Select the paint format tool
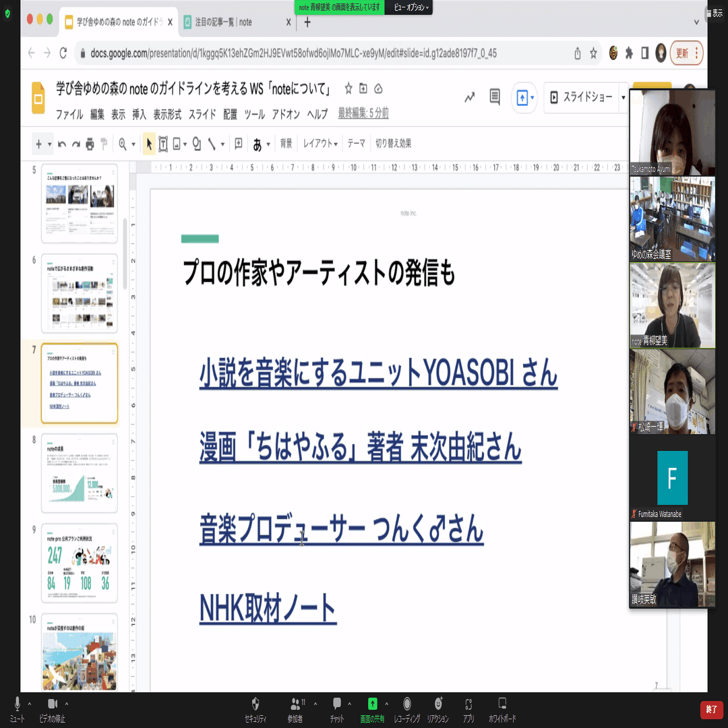The height and width of the screenshot is (728, 728). (104, 144)
